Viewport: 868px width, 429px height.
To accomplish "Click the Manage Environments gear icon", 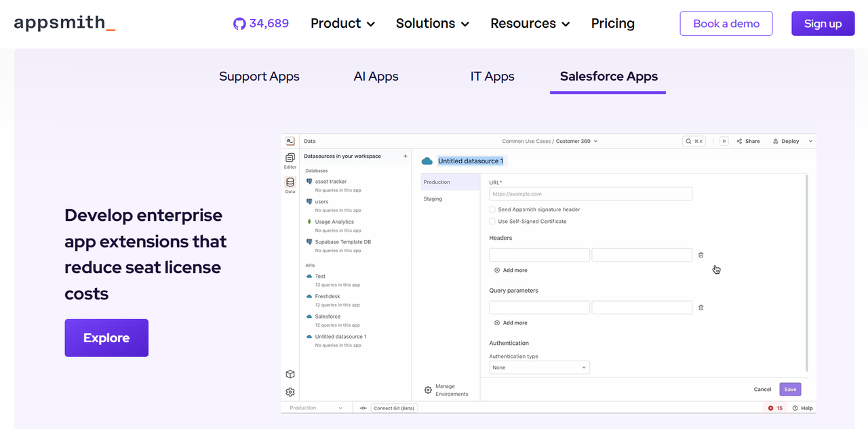I will (428, 390).
